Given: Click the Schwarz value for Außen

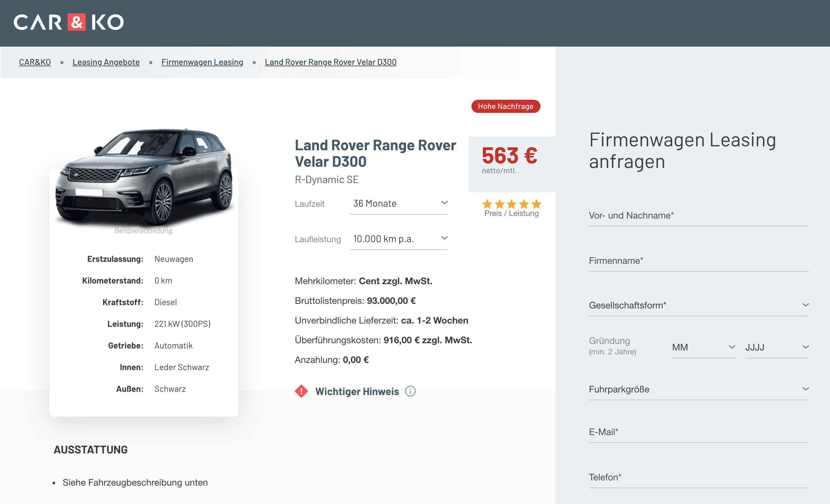Looking at the screenshot, I should pyautogui.click(x=170, y=389).
